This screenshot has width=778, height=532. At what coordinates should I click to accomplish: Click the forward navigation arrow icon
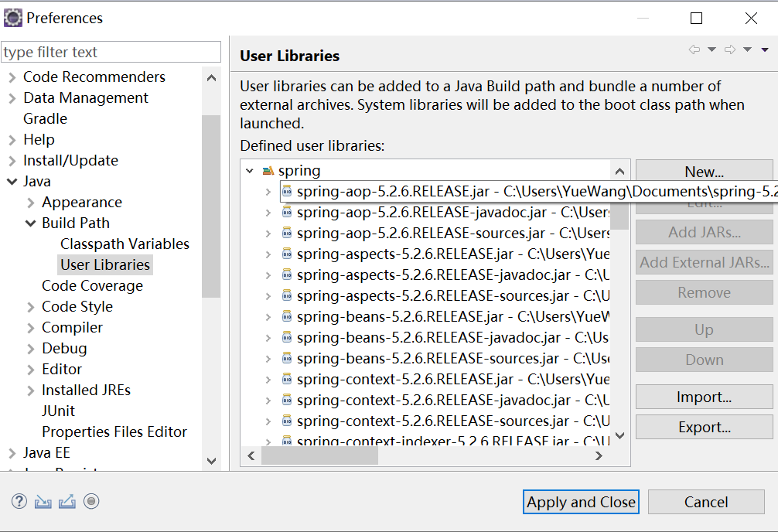(x=729, y=49)
